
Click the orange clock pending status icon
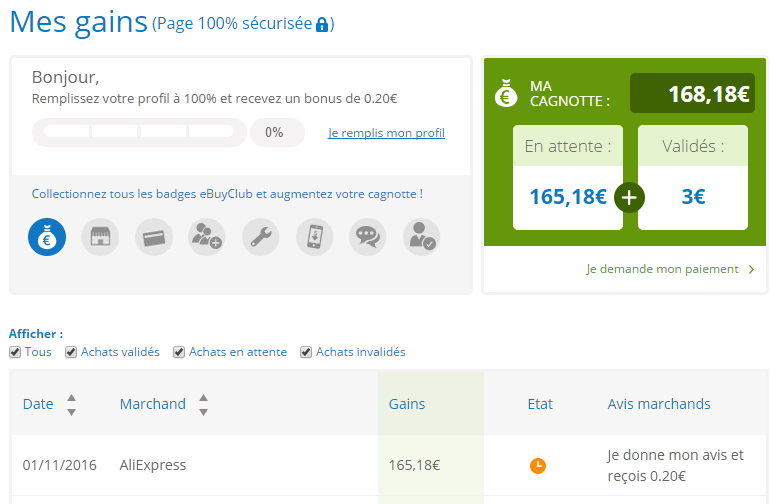coord(538,465)
